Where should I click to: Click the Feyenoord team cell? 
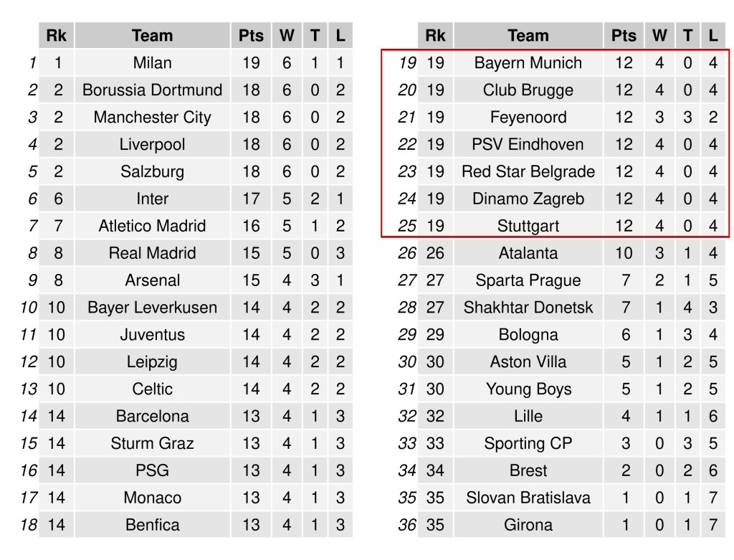coord(528,118)
